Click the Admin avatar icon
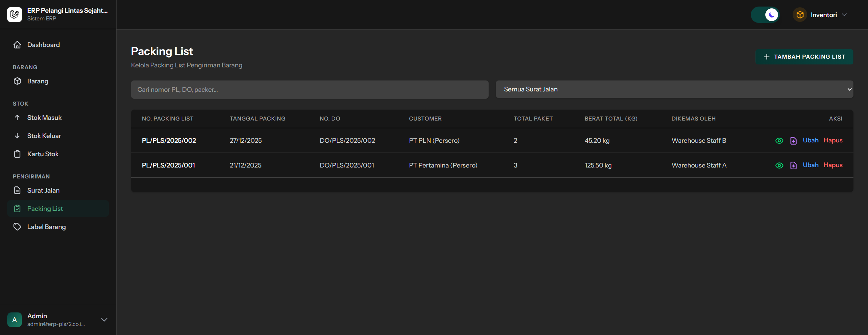 (15, 320)
